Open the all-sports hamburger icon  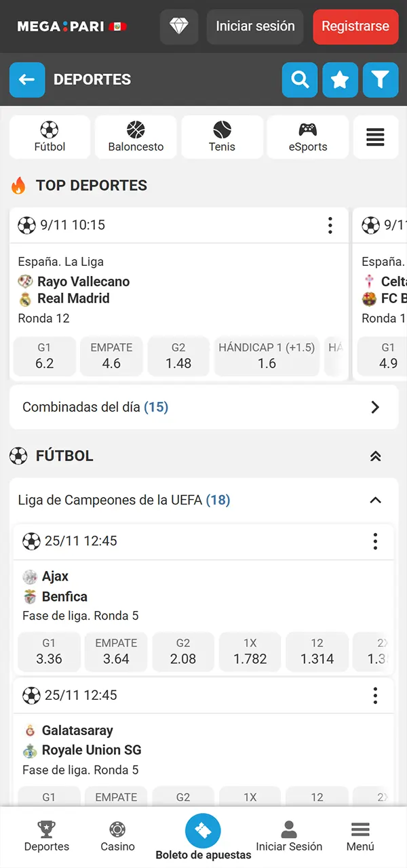tap(375, 137)
